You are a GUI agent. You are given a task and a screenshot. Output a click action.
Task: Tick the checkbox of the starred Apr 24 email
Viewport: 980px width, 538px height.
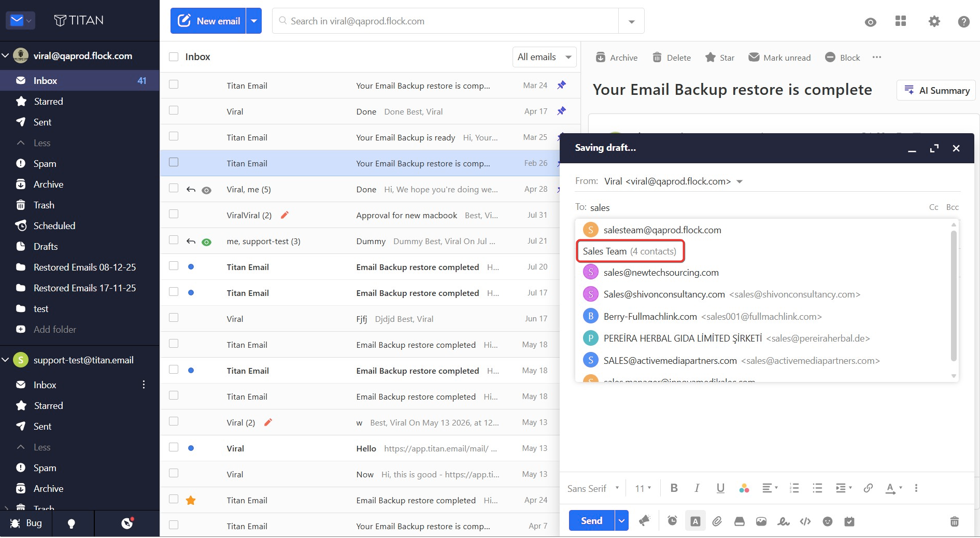click(x=174, y=499)
